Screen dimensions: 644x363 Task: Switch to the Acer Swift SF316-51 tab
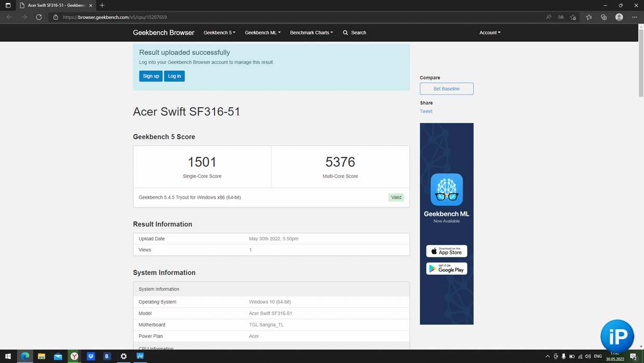point(55,5)
